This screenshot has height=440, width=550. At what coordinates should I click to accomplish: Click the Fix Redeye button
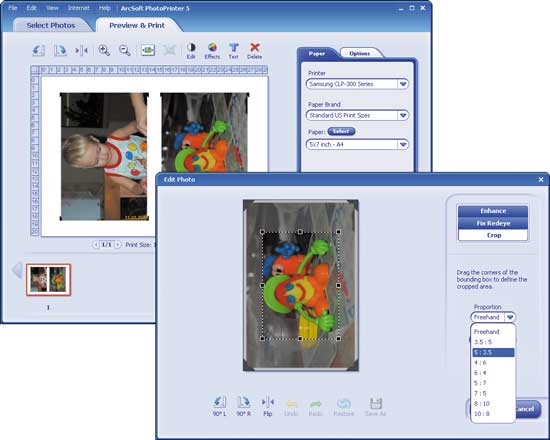(493, 223)
